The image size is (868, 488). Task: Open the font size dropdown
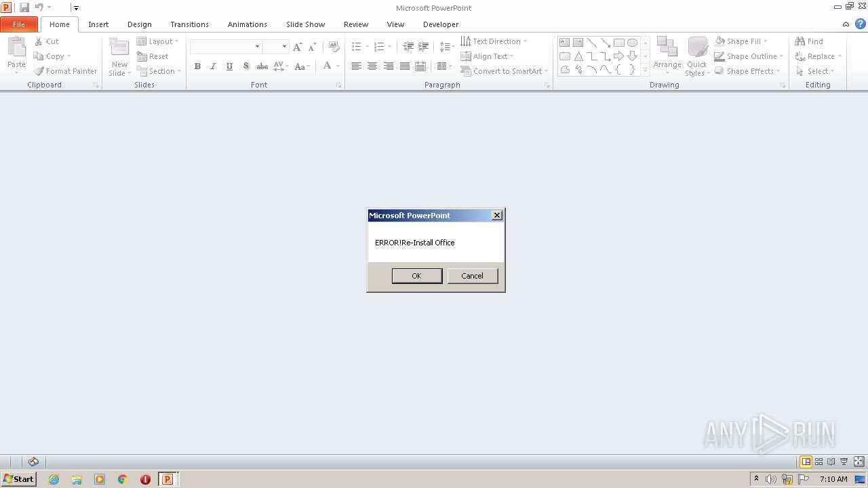tap(285, 46)
